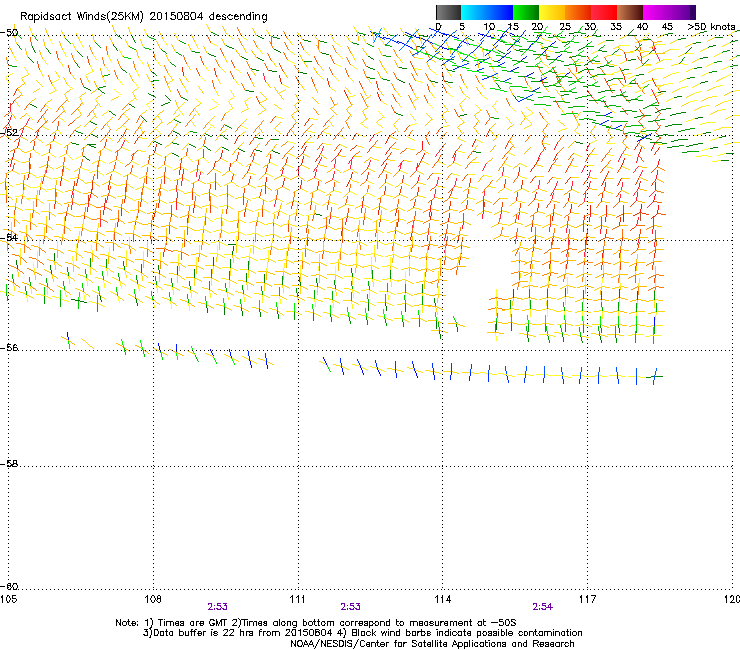Click the purple 2:53 time below 108

217,607
